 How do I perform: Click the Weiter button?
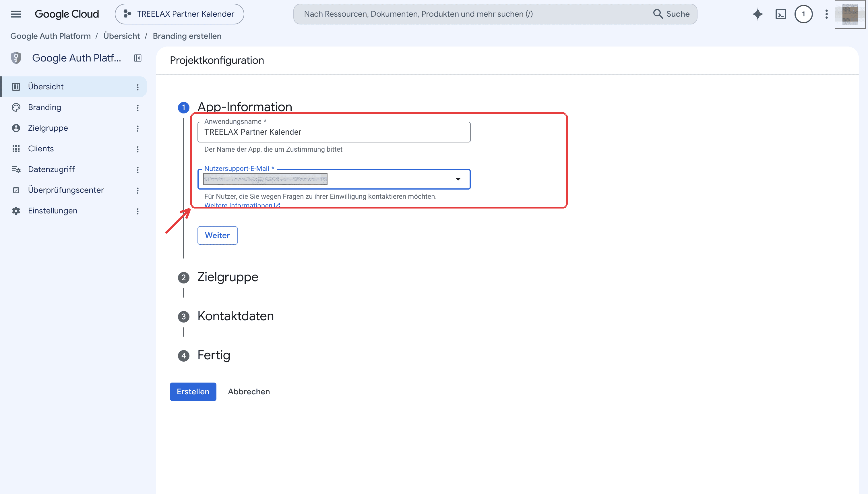pyautogui.click(x=218, y=236)
